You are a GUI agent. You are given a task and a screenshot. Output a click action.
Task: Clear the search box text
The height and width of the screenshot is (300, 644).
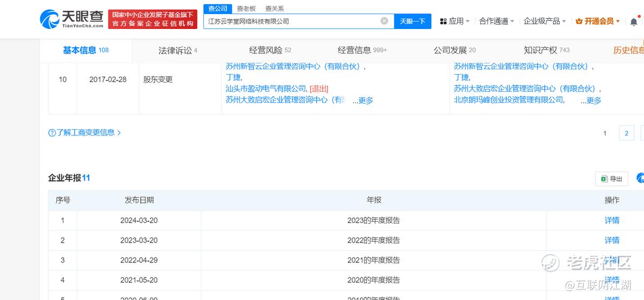tap(384, 21)
